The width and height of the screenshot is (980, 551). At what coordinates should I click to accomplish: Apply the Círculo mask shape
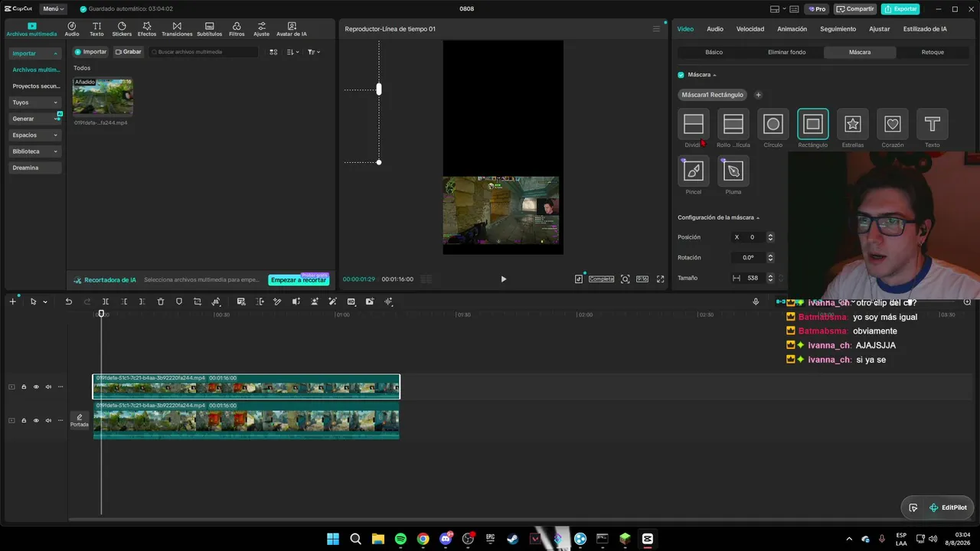[x=773, y=124]
